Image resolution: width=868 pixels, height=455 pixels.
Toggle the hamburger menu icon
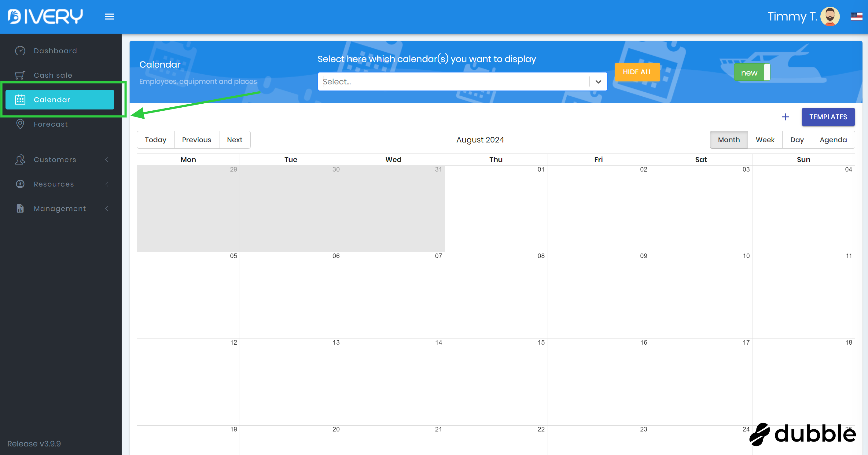coord(109,17)
